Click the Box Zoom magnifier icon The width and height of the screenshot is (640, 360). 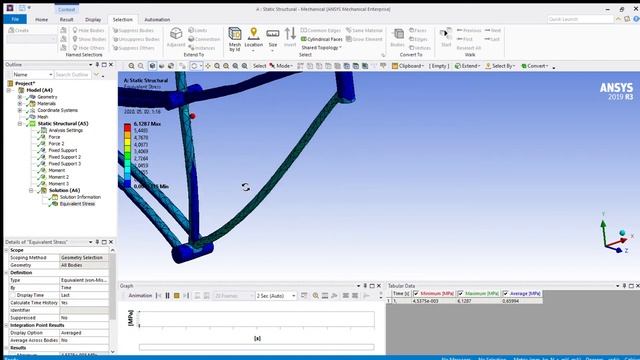pos(226,66)
